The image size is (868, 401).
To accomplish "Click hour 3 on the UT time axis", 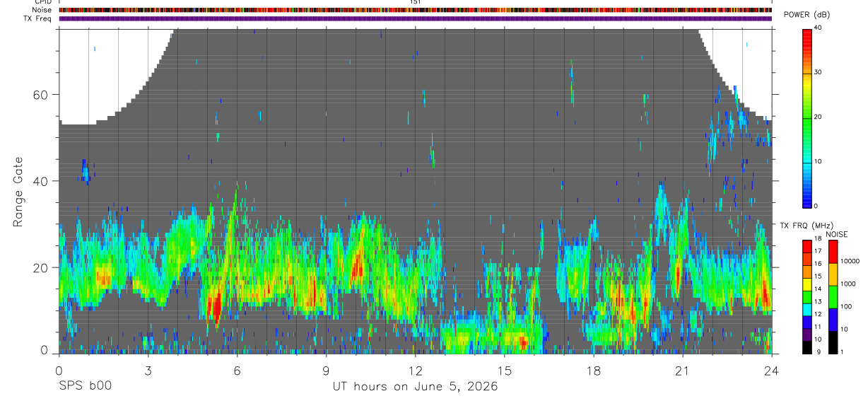I will [x=148, y=370].
